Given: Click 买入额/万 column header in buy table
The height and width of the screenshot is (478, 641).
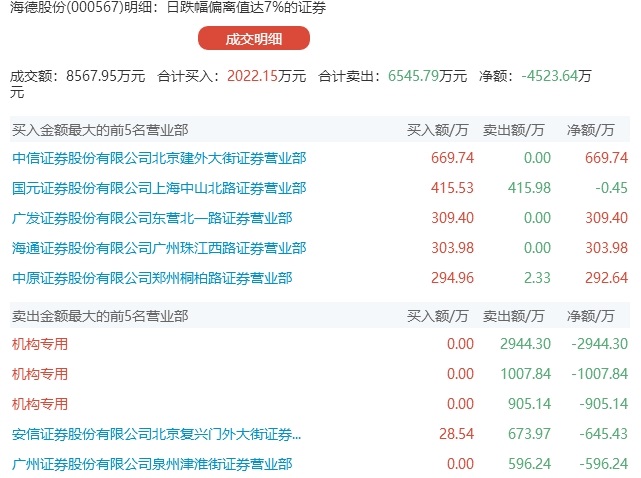Looking at the screenshot, I should (437, 130).
